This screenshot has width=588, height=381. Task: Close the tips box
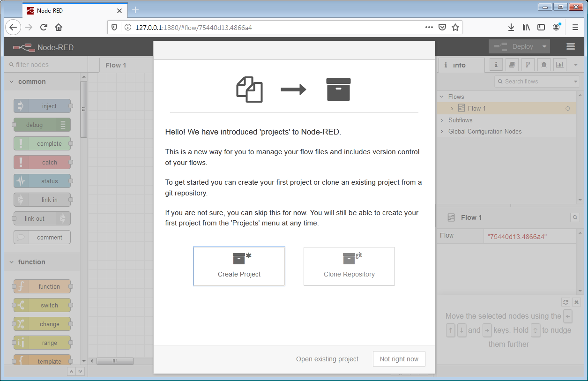coord(577,302)
